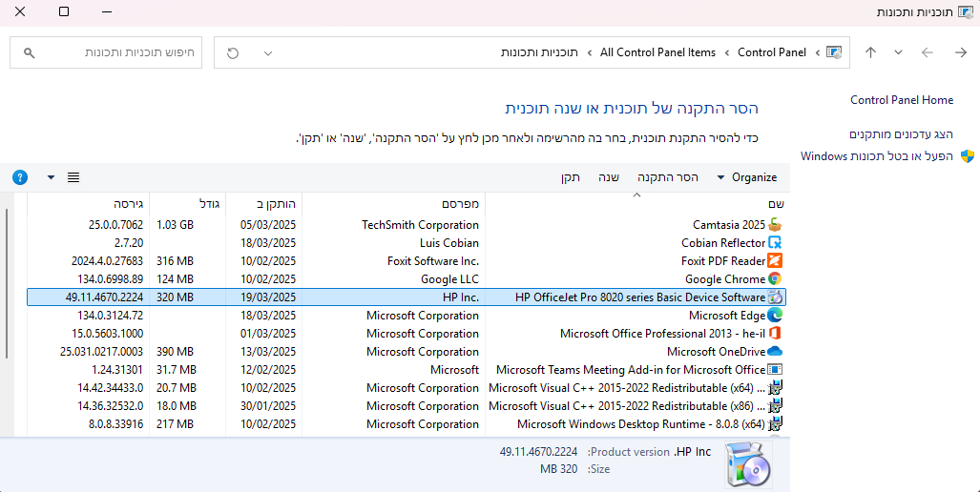Sort list by 'גודל' size column header
Screen dimensions: 980x492
click(x=210, y=203)
